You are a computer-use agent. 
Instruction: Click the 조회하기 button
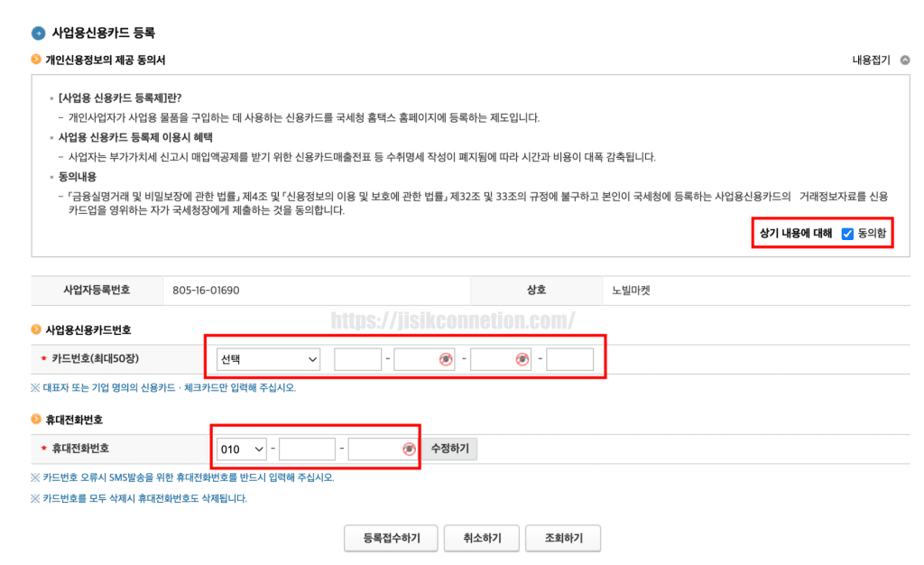563,538
